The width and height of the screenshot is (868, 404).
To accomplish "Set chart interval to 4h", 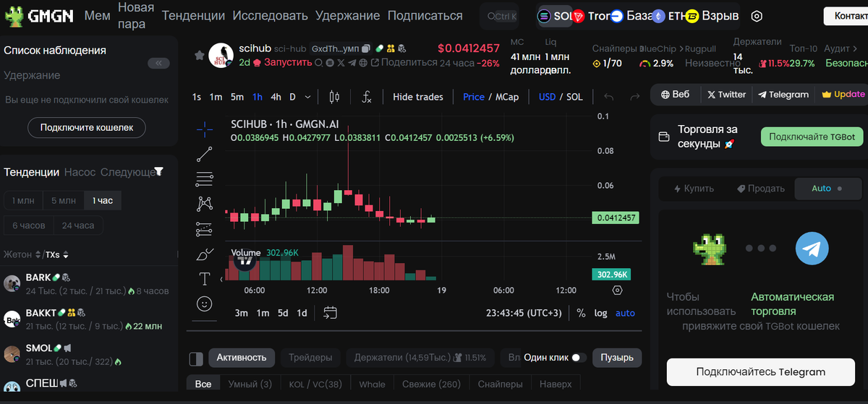I will tap(276, 97).
